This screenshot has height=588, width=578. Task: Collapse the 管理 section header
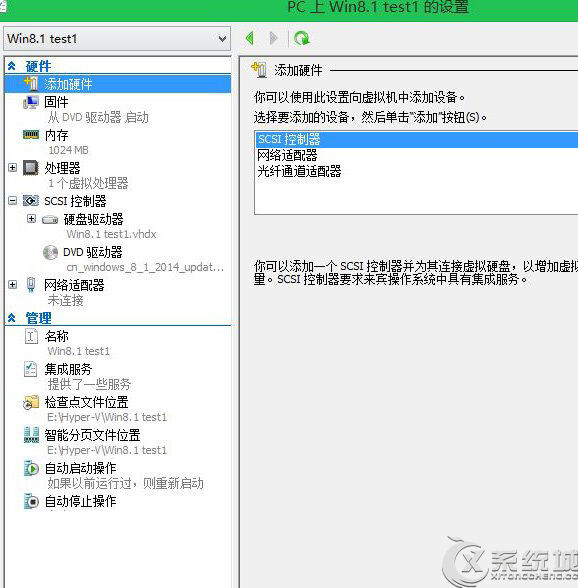point(12,318)
